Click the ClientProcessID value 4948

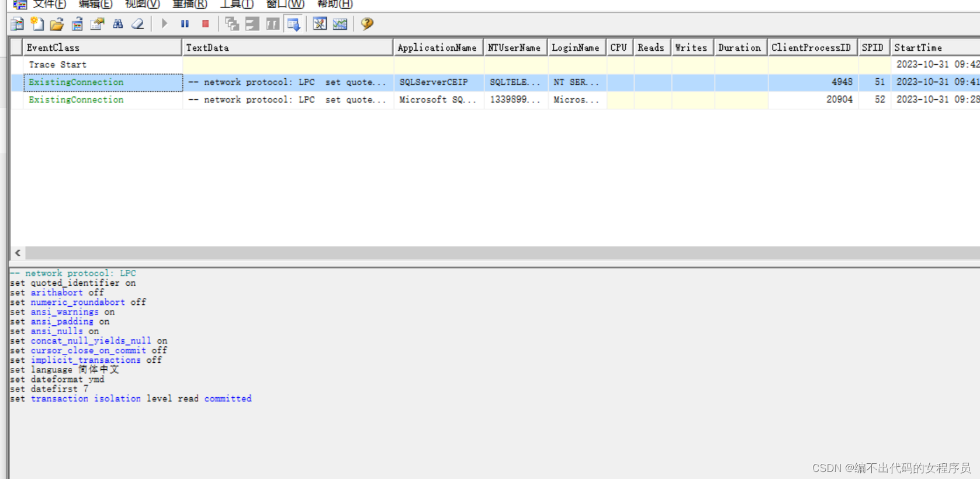(x=842, y=82)
